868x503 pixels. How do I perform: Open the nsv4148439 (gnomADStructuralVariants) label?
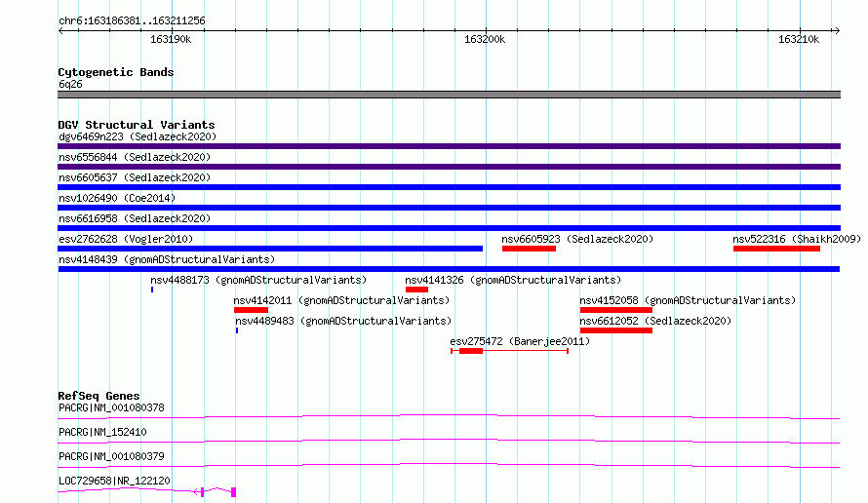167,259
